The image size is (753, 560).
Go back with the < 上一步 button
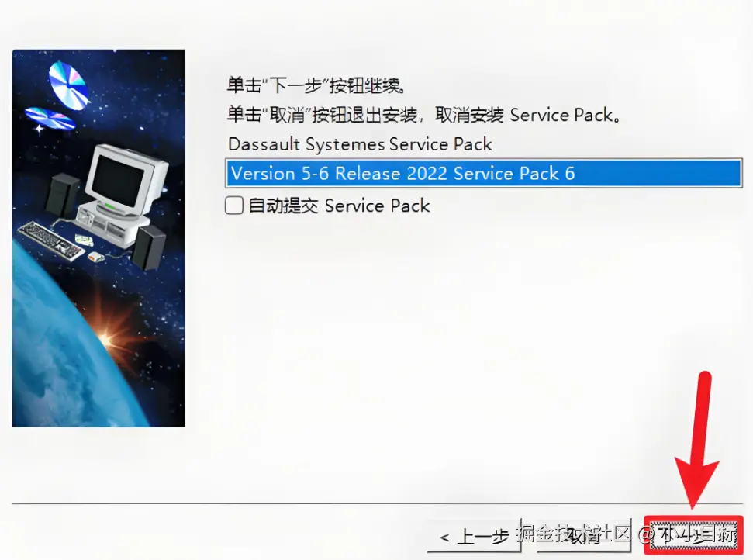click(x=474, y=536)
